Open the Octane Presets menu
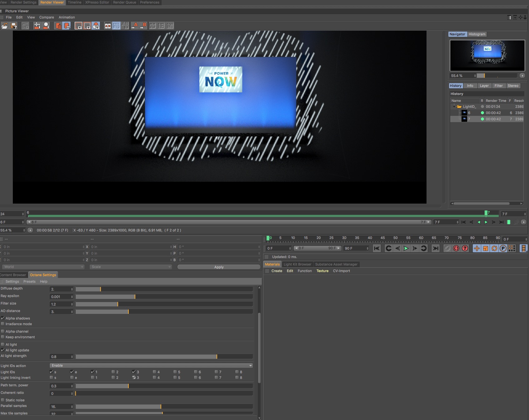This screenshot has height=420, width=529. pos(29,282)
